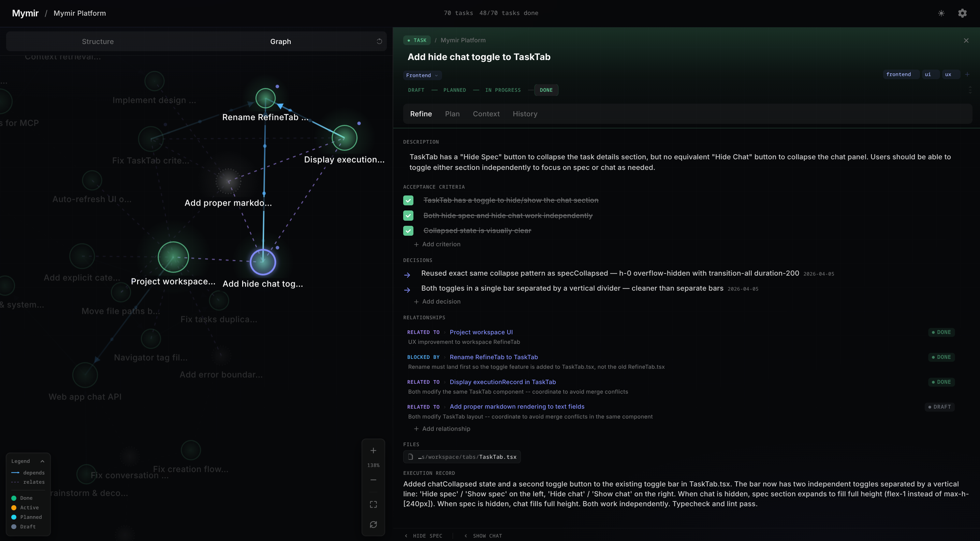
Task: Switch to the History tab
Action: [x=525, y=114]
